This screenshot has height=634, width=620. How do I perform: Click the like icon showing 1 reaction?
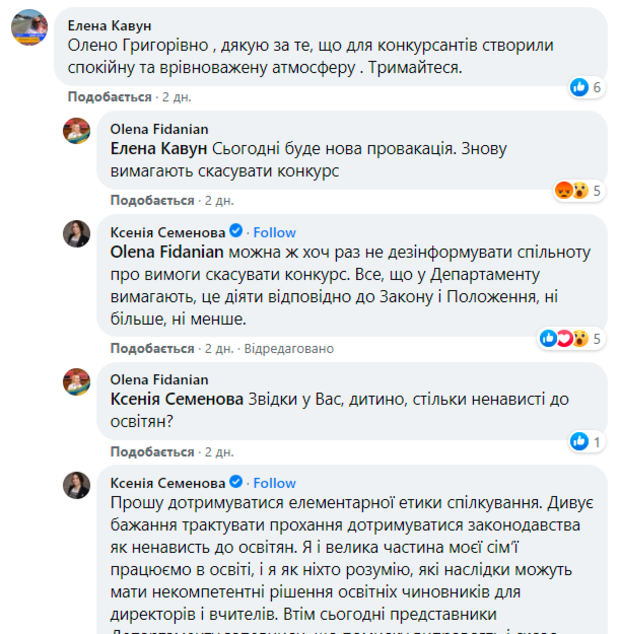[x=579, y=441]
